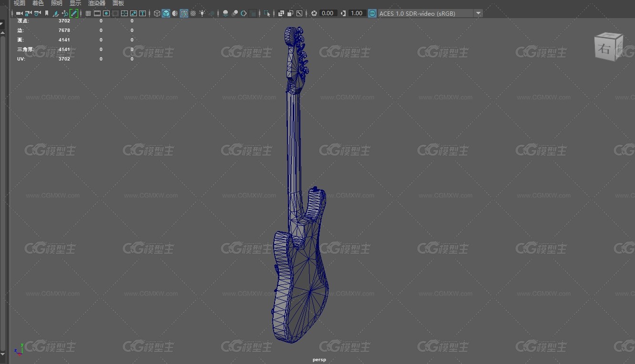
Task: Click the Depth of Field icon
Action: (253, 13)
